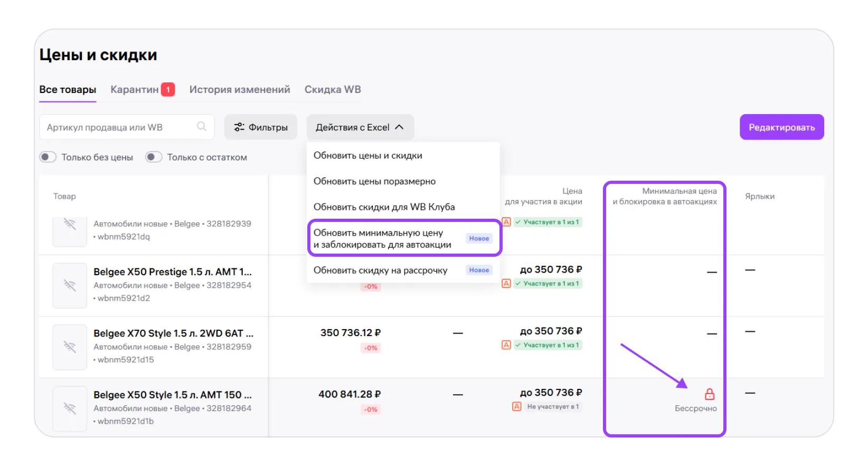
Task: Switch to 'История изменений' tab
Action: tap(240, 90)
